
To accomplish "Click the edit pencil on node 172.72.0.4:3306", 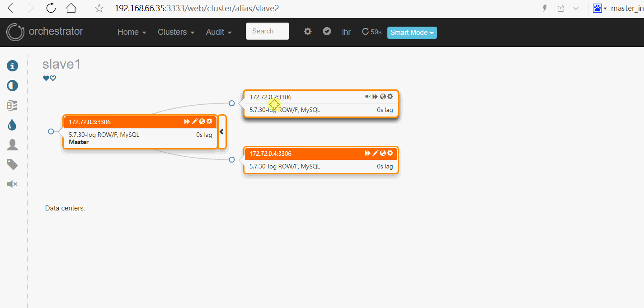I will pos(376,153).
